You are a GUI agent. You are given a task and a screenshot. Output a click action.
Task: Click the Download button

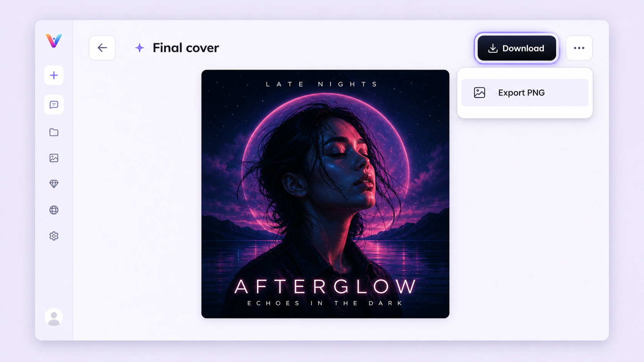(x=517, y=48)
